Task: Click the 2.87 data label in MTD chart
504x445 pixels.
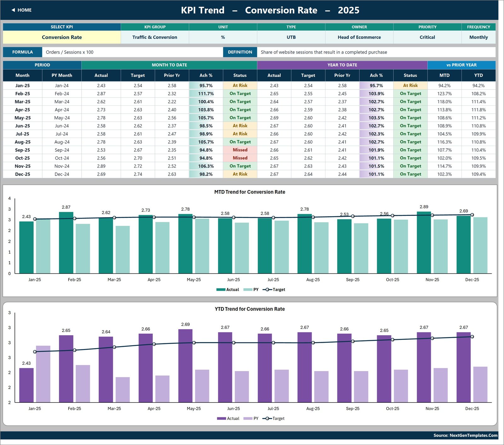Action: click(66, 207)
